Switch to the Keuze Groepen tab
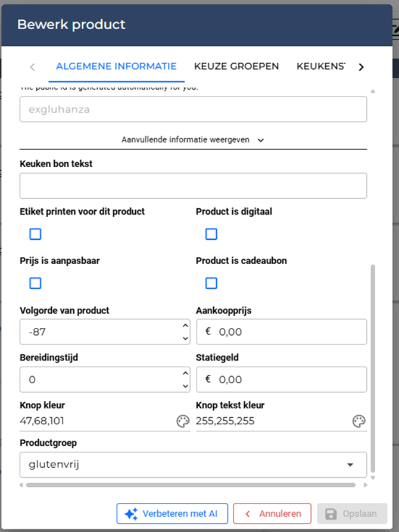 pos(236,66)
